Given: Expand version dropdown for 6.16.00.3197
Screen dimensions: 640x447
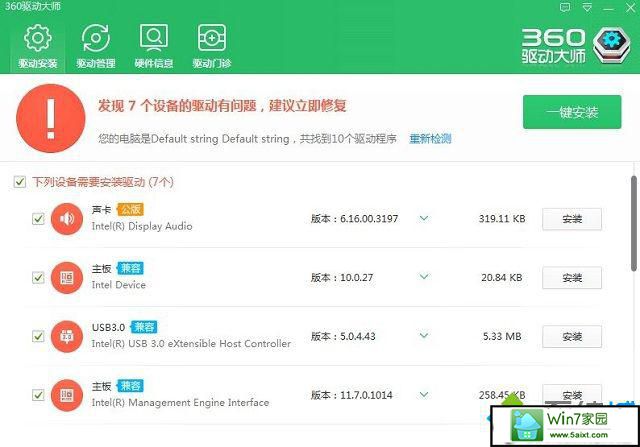Looking at the screenshot, I should click(x=424, y=218).
